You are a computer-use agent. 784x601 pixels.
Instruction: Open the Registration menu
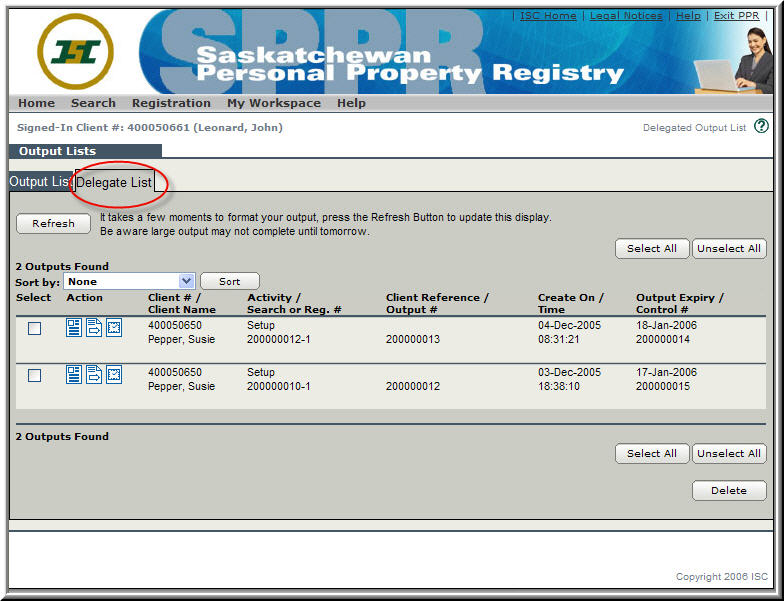(172, 103)
